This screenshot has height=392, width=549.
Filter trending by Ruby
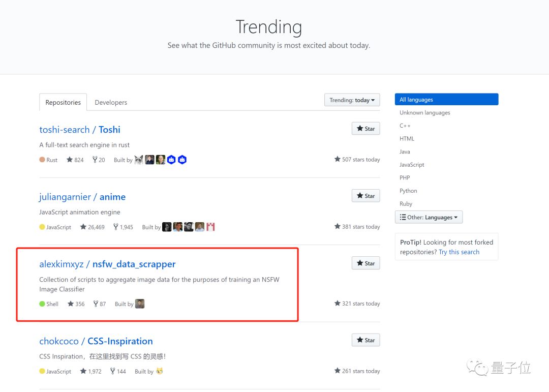tap(406, 203)
